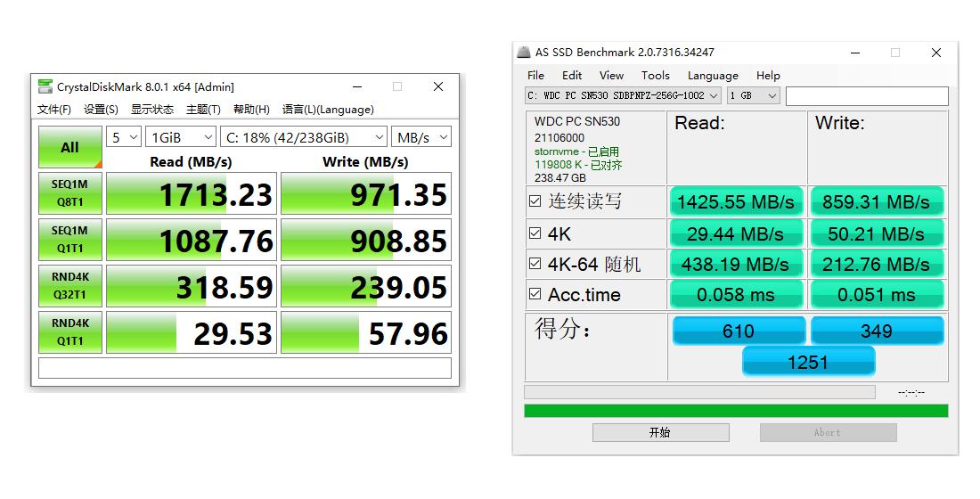Uncheck the 连续读写 test checkbox

[535, 200]
